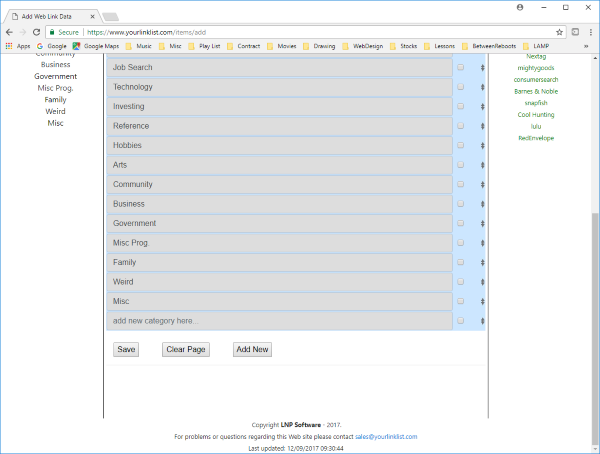The image size is (600, 454).
Task: Click the browser reload icon
Action: point(36,32)
